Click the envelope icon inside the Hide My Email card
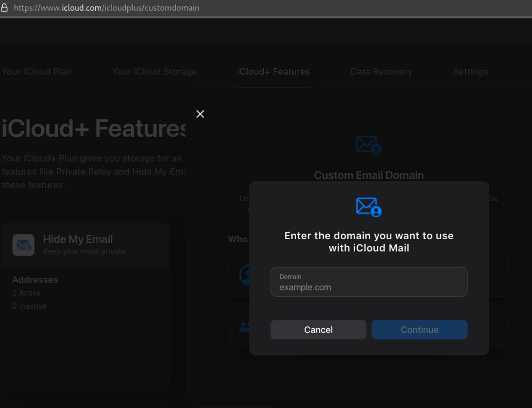The width and height of the screenshot is (532, 408). point(23,245)
